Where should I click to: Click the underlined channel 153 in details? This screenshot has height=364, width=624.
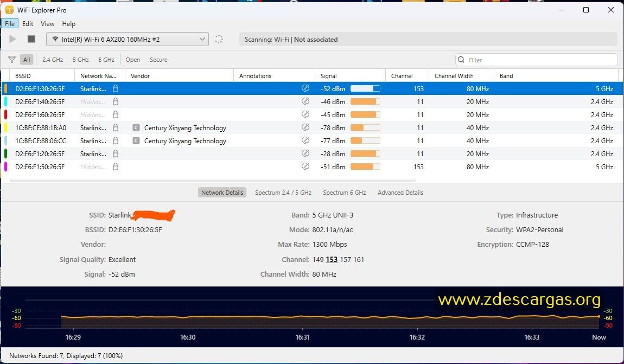(332, 260)
